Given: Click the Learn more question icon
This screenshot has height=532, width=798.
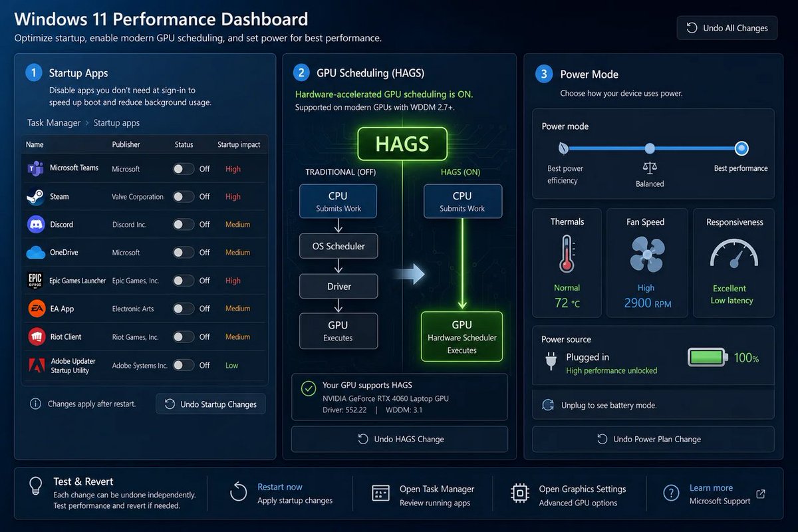Looking at the screenshot, I should tap(671, 493).
